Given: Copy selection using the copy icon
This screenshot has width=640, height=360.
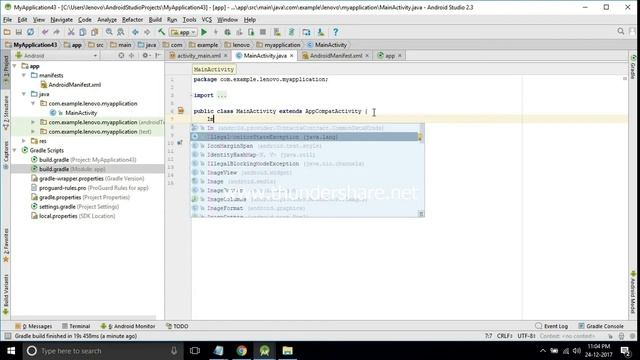Looking at the screenshot, I should [x=82, y=32].
